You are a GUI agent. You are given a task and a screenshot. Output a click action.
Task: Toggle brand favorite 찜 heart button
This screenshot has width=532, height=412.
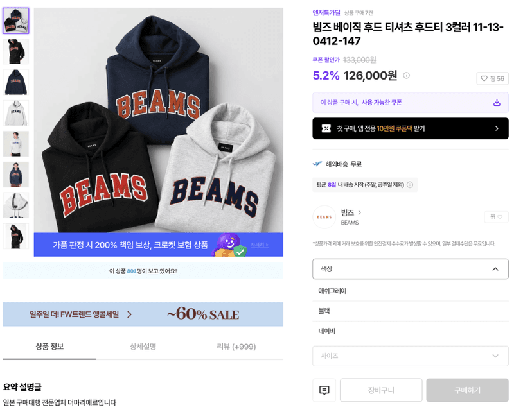496,217
